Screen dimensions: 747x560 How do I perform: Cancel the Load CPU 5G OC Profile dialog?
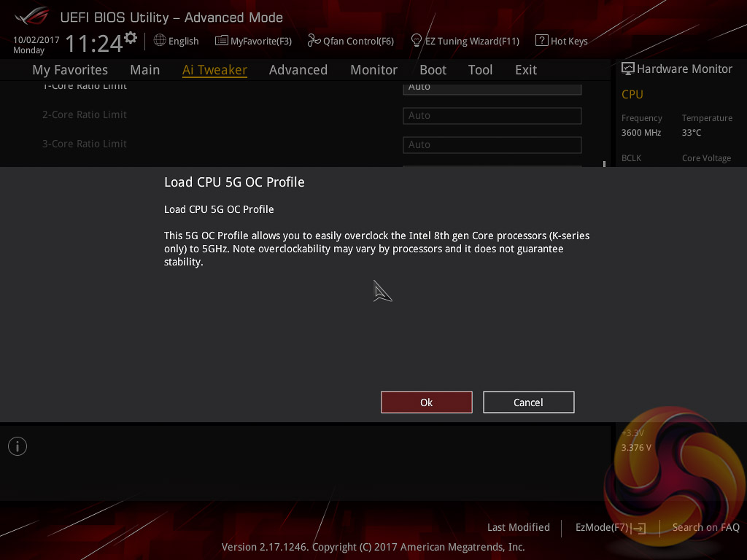pyautogui.click(x=528, y=402)
